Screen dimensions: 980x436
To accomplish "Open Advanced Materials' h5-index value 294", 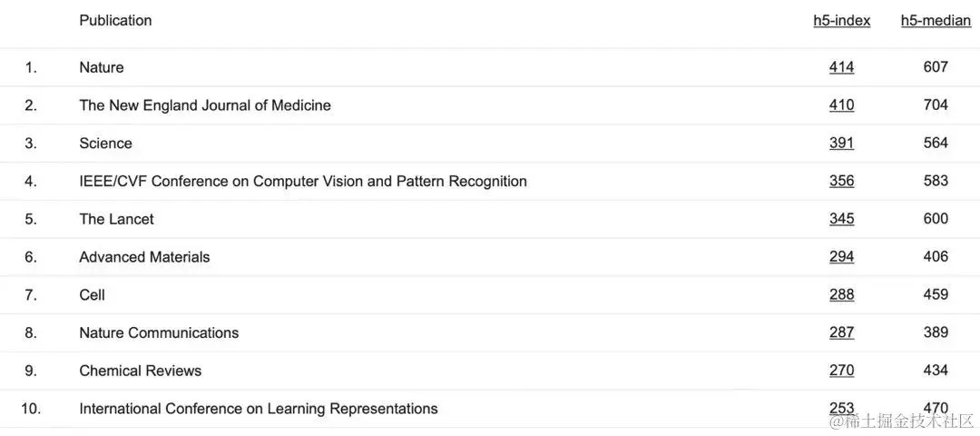I will 841,256.
